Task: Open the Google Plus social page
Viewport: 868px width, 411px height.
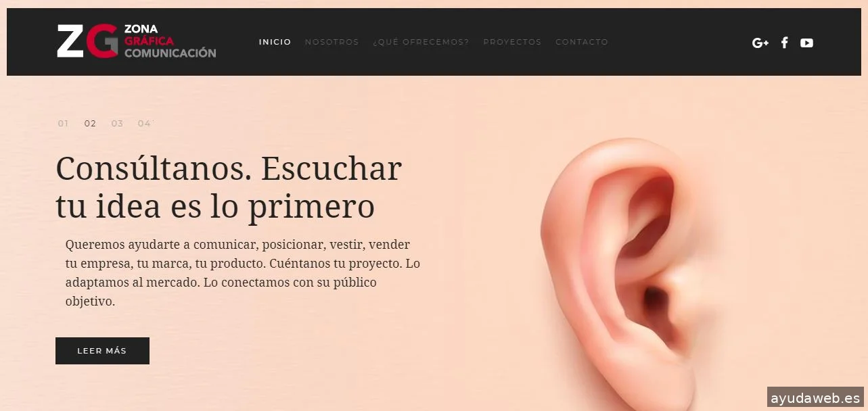Action: coord(760,43)
